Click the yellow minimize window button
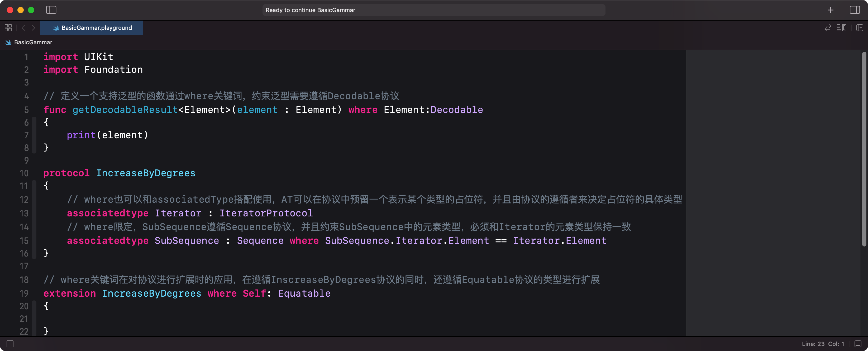Screen dimensions: 868x351 click(21, 10)
